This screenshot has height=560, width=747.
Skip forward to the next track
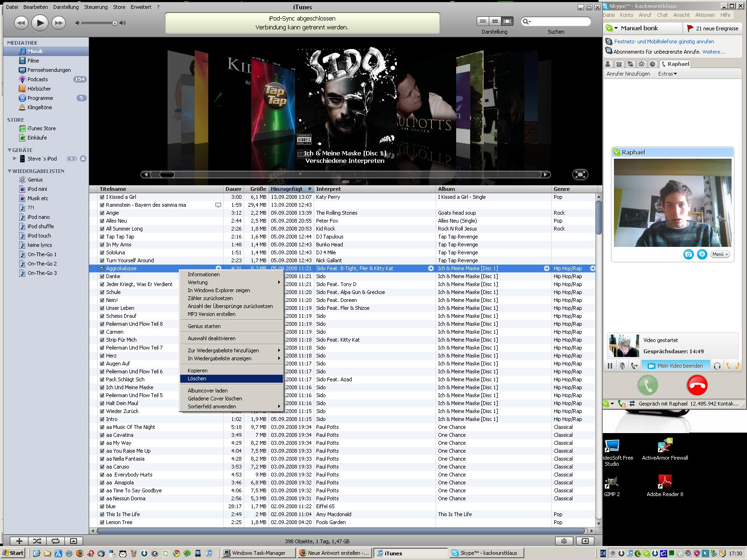tap(58, 23)
